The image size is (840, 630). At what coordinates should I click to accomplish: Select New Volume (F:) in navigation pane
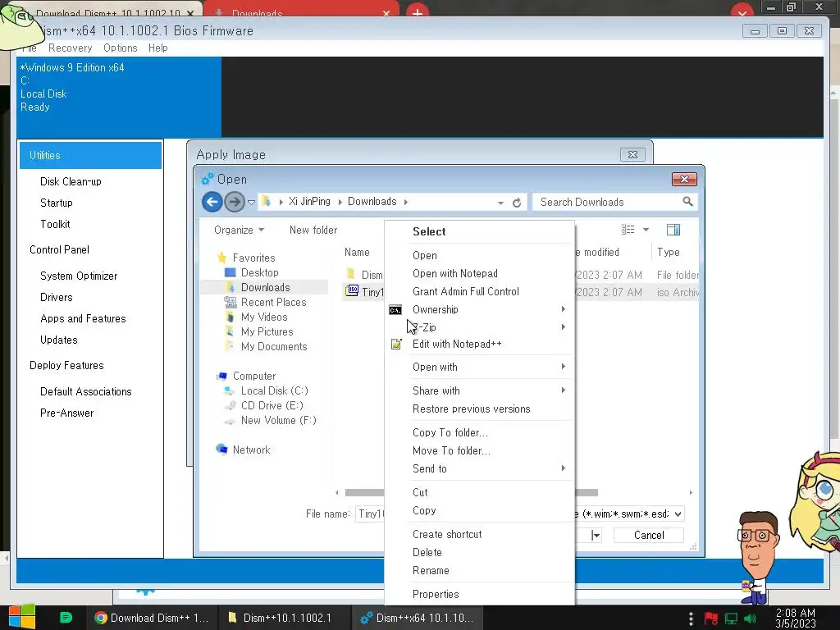tap(279, 420)
